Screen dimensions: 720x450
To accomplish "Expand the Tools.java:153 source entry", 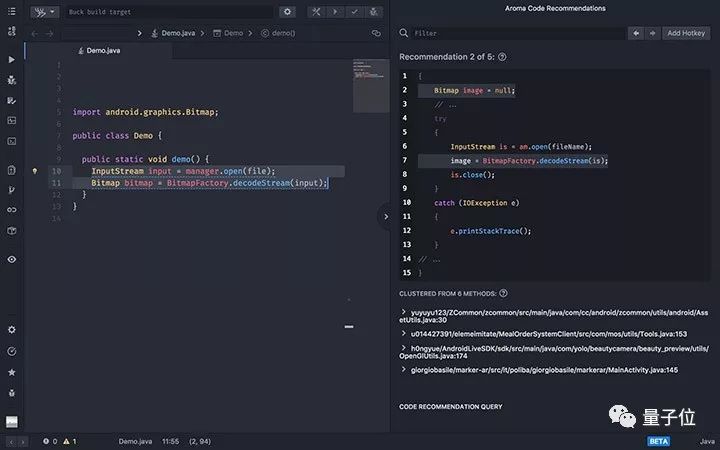I will tap(403, 333).
